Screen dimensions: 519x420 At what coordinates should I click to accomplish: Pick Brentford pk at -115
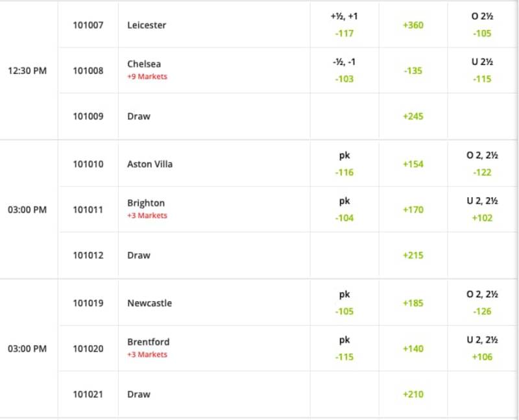(x=344, y=356)
